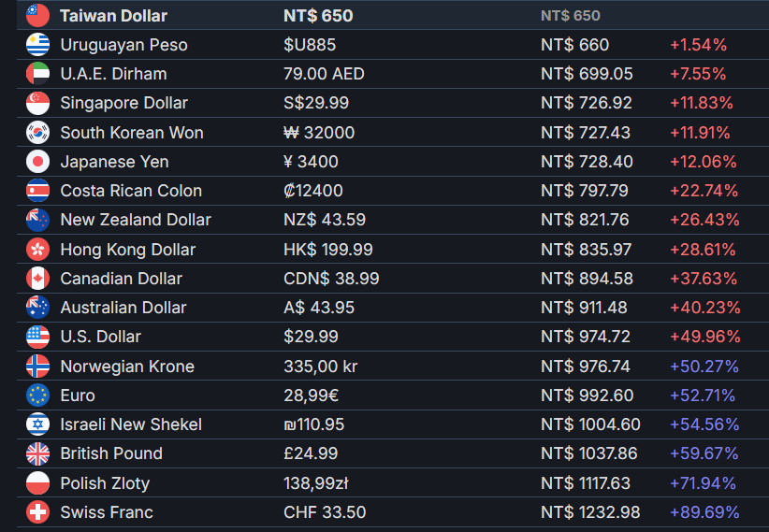Click the European Union flag icon
769x532 pixels.
(x=37, y=395)
